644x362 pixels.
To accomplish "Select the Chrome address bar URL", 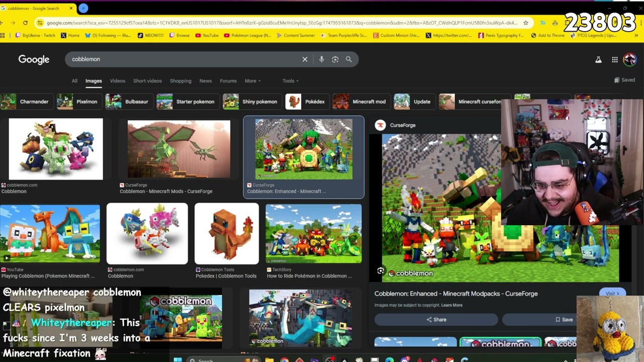I will 282,23.
